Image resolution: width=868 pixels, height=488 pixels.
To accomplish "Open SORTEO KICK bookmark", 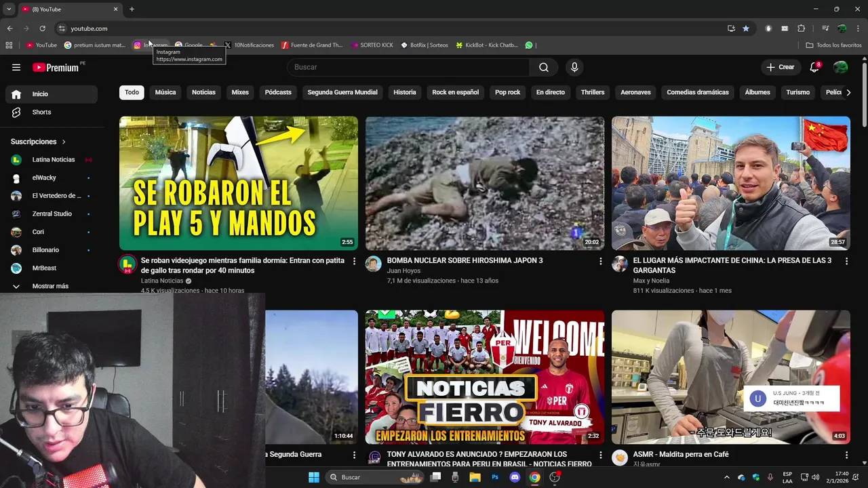I will [372, 45].
